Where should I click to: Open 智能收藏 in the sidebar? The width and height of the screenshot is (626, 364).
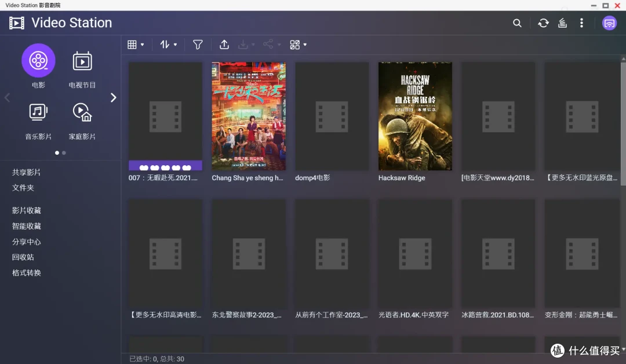click(26, 226)
